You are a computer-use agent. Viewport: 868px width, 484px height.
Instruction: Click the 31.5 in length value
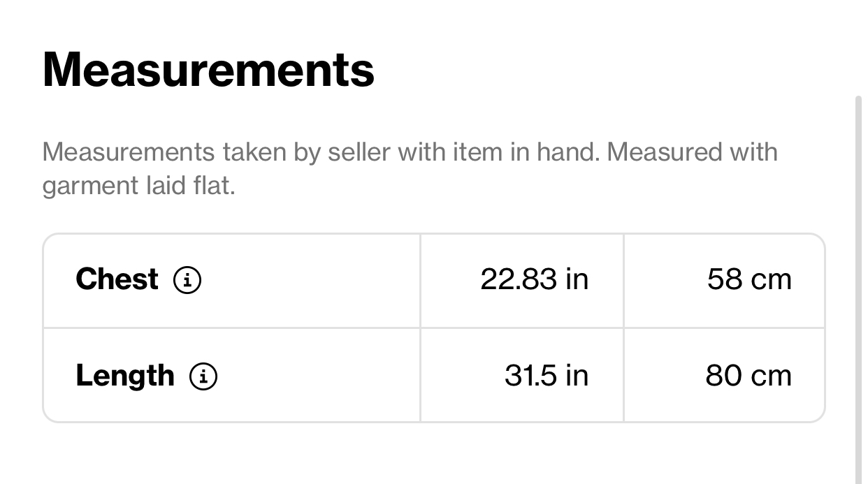click(547, 376)
